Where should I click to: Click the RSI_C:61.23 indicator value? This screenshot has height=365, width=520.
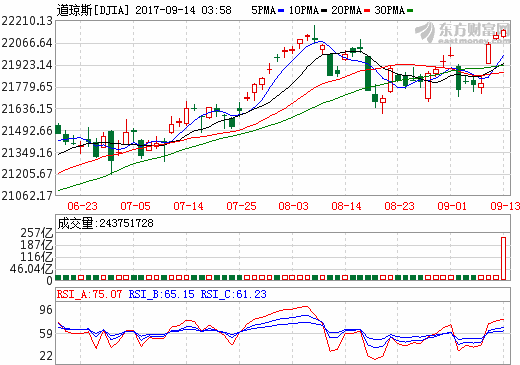[233, 294]
